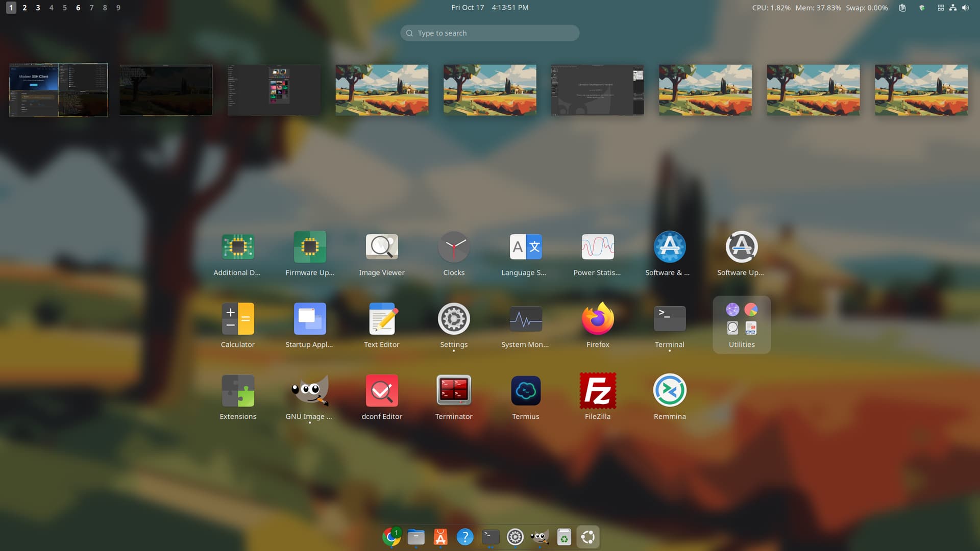The image size is (980, 551).
Task: Open Google Chrome from the dock
Action: 391,537
